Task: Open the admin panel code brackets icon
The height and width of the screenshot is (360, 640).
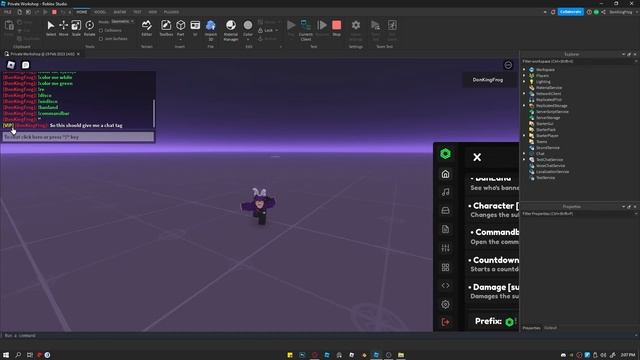Action: click(445, 285)
